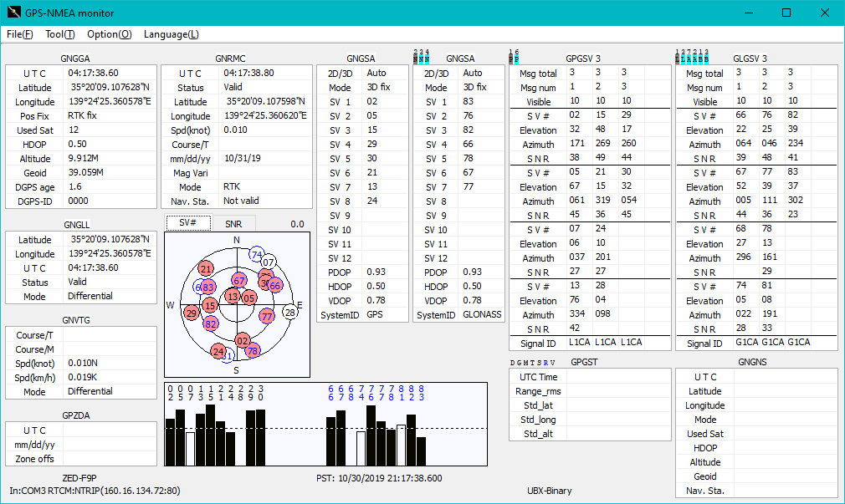Open the Tool menu
The image size is (845, 504).
pyautogui.click(x=59, y=34)
